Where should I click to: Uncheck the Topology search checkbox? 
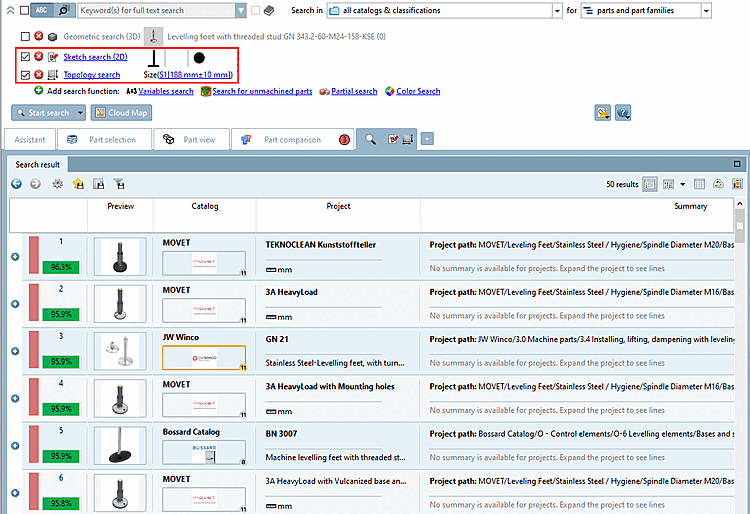click(25, 75)
